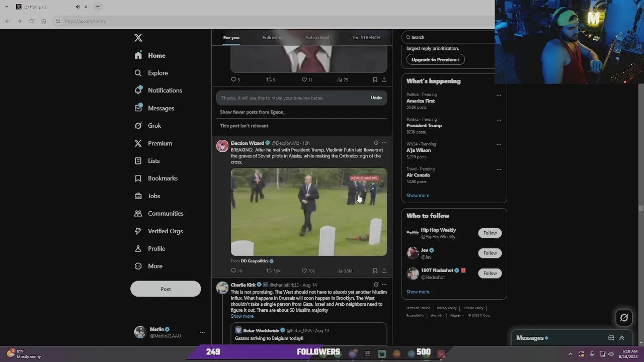Open the Home page in sidebar
The width and height of the screenshot is (644, 362).
150,56
